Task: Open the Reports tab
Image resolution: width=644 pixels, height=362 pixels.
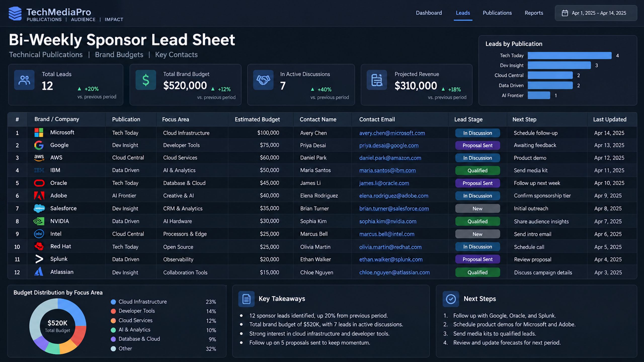Action: 534,13
